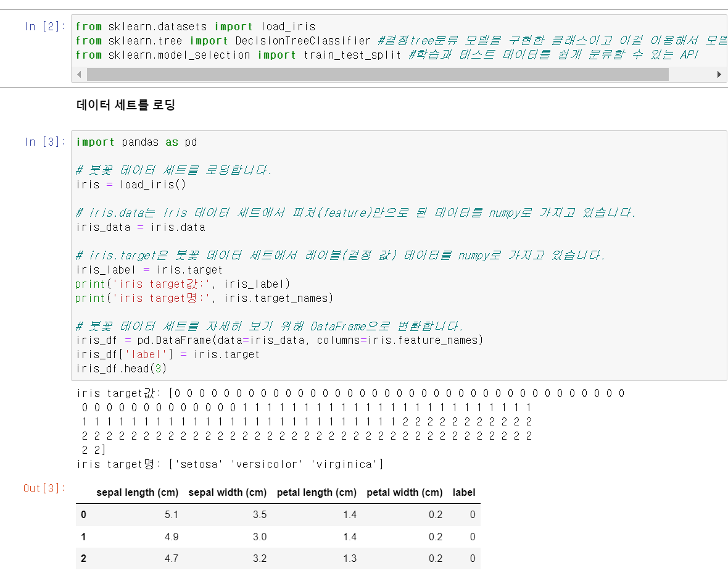Click the left arrow of the horizontal scrollbar
The image size is (728, 573).
80,74
